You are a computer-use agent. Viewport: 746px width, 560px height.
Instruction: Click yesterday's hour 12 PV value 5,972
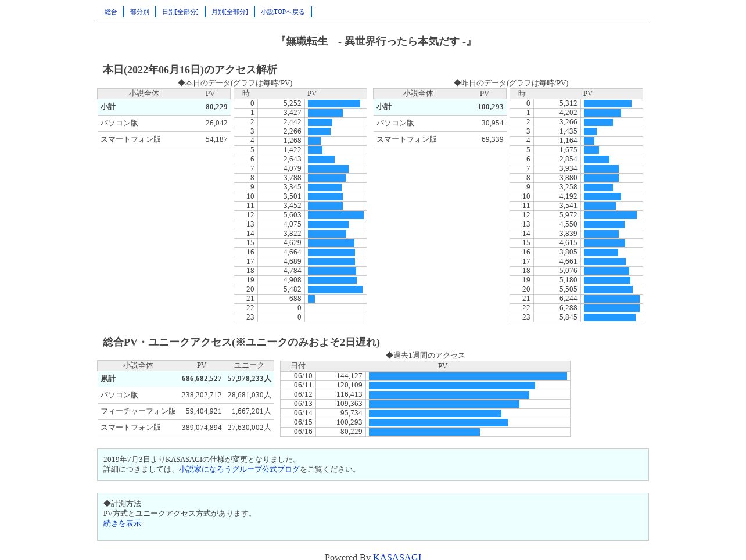point(568,215)
